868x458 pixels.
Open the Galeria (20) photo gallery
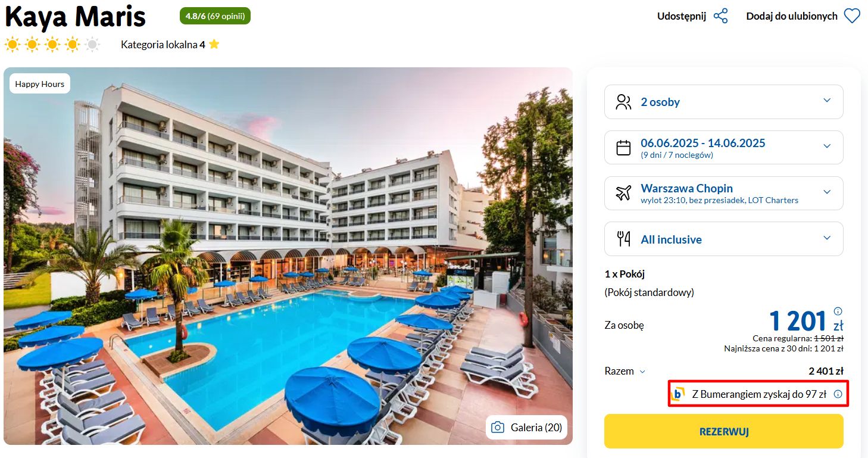click(x=527, y=427)
